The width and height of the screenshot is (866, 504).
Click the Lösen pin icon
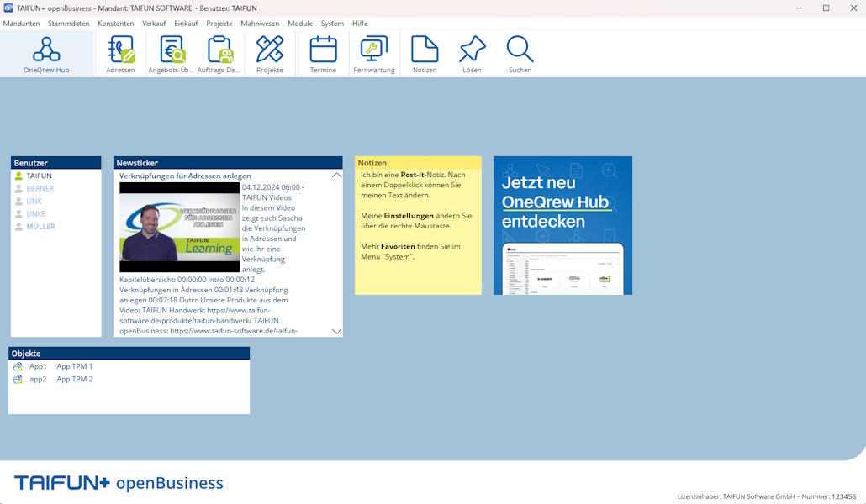point(472,54)
